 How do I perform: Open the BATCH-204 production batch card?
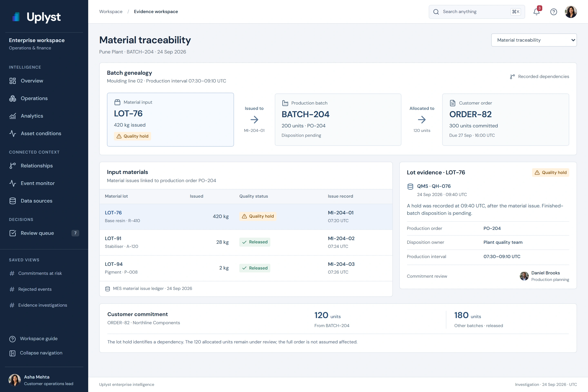pos(338,119)
